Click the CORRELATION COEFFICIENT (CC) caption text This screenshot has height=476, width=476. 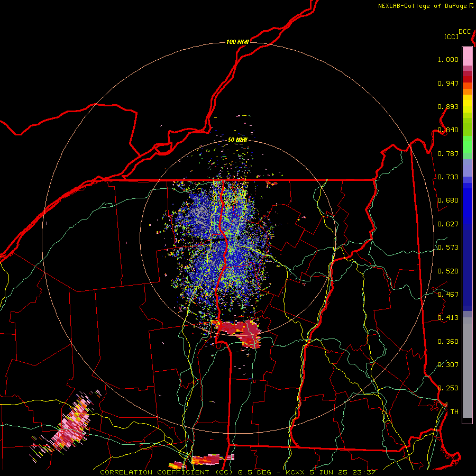pyautogui.click(x=167, y=472)
